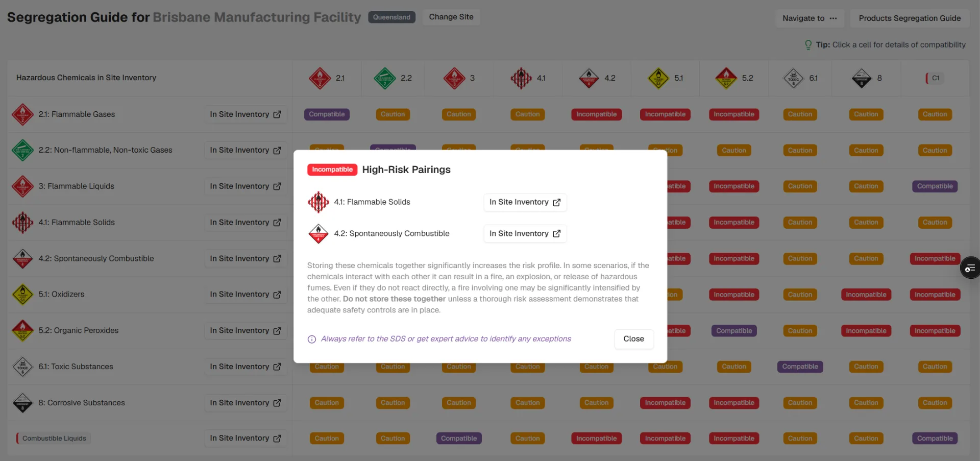Click the 5.1 Oxidizers column header icon

pyautogui.click(x=658, y=78)
